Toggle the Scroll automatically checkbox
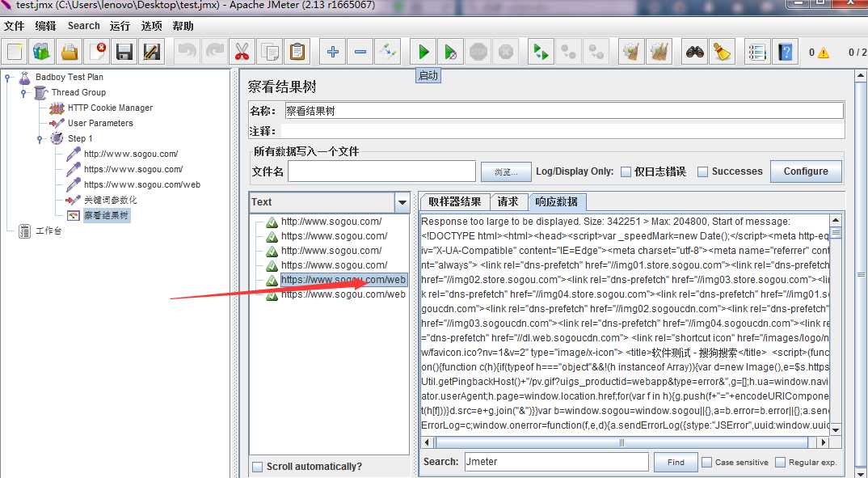 tap(258, 467)
